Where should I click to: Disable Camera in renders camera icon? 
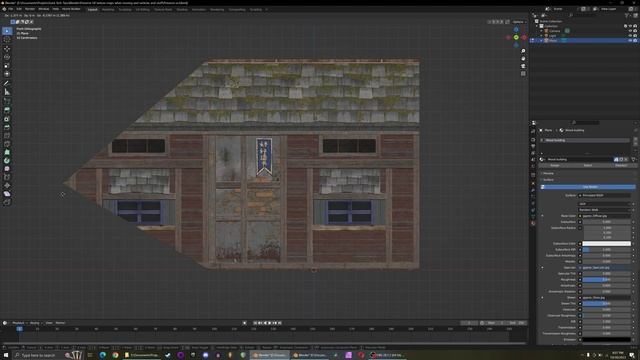[x=635, y=31]
